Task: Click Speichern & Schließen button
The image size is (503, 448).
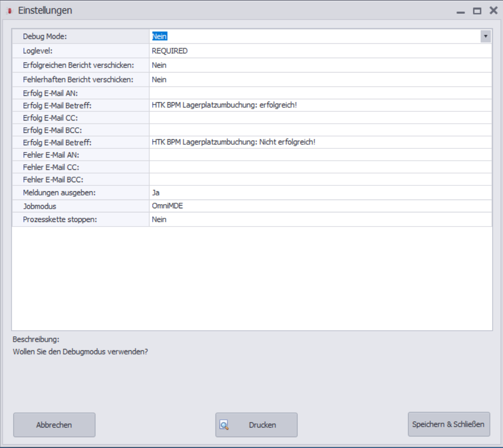Action: point(449,424)
